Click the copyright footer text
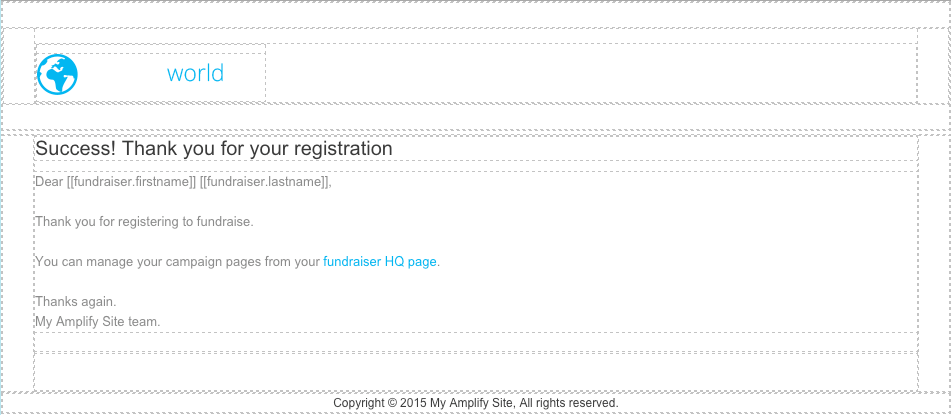Image resolution: width=952 pixels, height=415 pixels. point(475,403)
